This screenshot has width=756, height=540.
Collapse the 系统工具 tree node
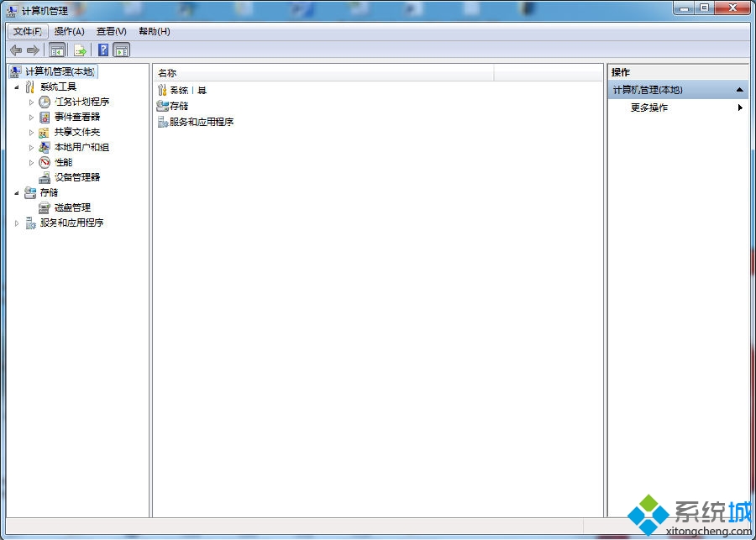[17, 87]
